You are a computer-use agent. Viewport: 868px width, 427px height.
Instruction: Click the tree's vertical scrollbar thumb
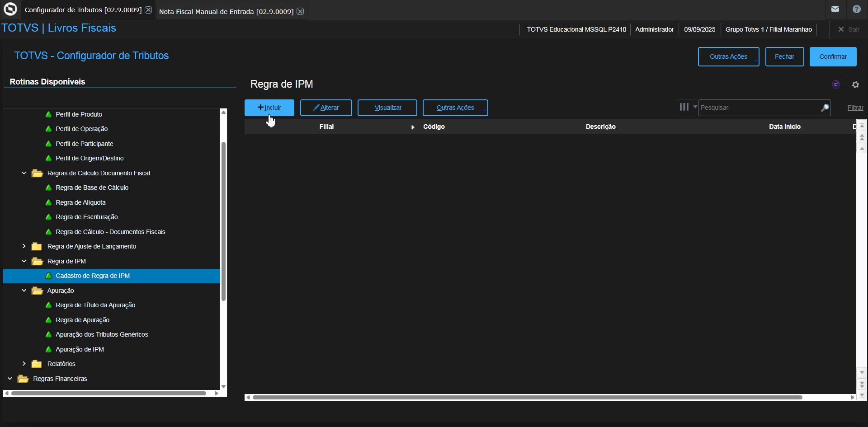tap(223, 221)
